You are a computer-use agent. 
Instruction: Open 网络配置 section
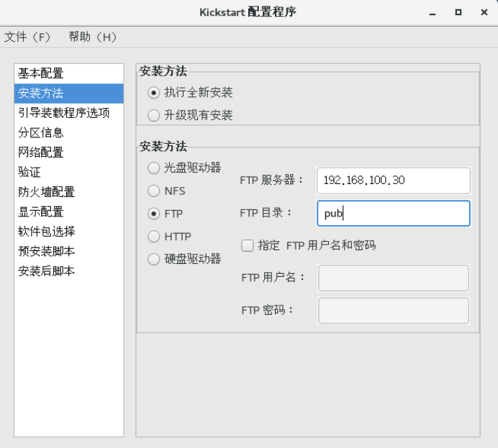coord(68,152)
